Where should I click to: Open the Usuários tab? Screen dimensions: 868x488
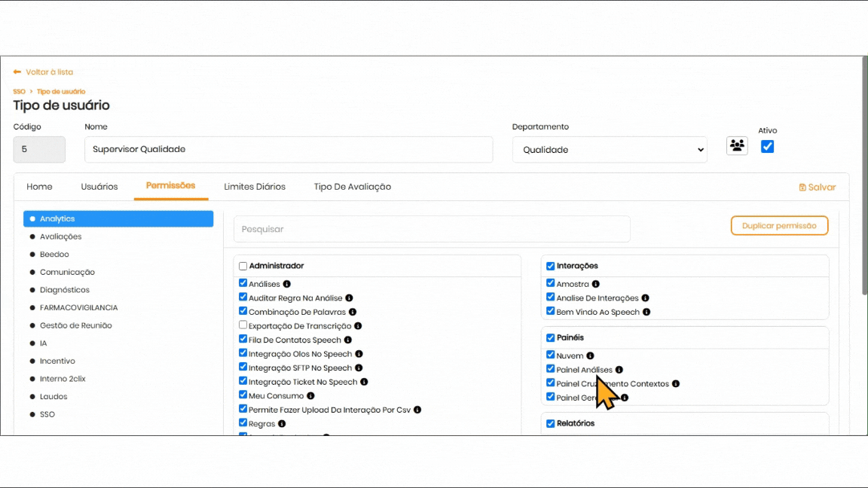[x=99, y=187]
